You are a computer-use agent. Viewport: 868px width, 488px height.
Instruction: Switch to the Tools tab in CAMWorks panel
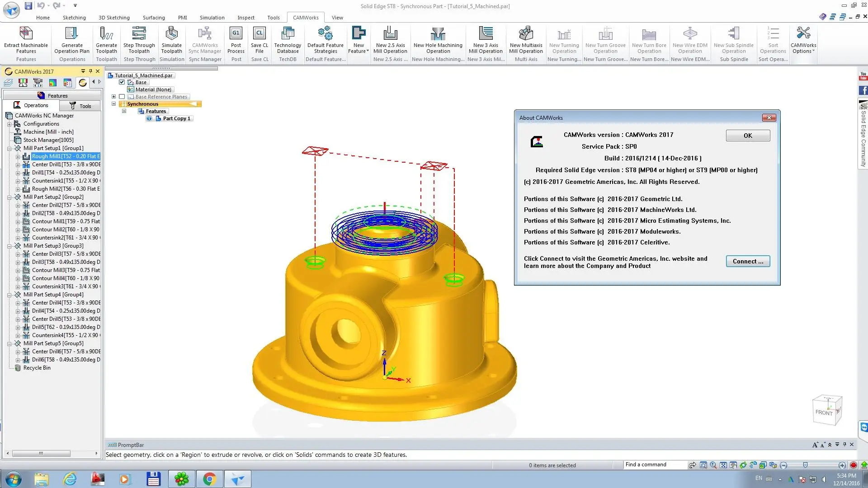pyautogui.click(x=80, y=106)
